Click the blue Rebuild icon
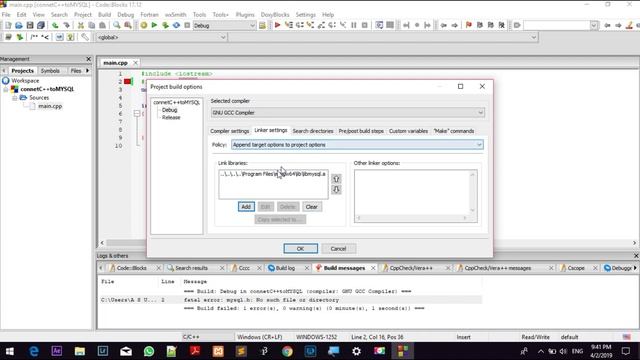The image size is (640, 360). point(176,25)
